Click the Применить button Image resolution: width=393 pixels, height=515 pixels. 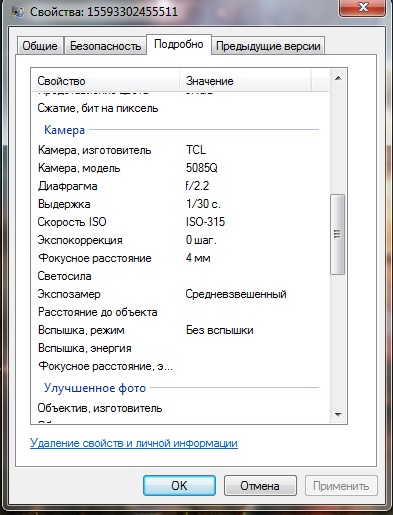(341, 485)
